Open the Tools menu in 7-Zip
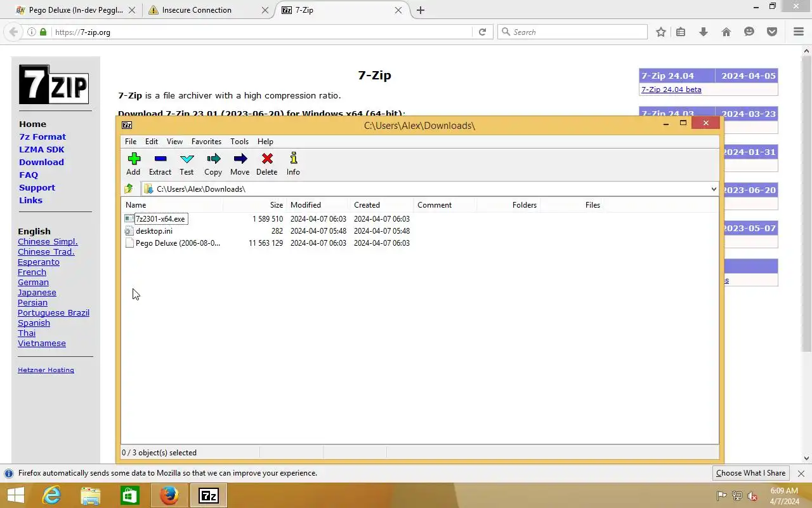812x508 pixels. [x=239, y=142]
